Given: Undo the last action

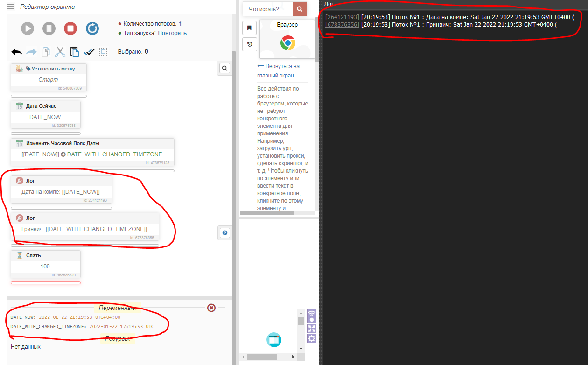Looking at the screenshot, I should click(17, 52).
